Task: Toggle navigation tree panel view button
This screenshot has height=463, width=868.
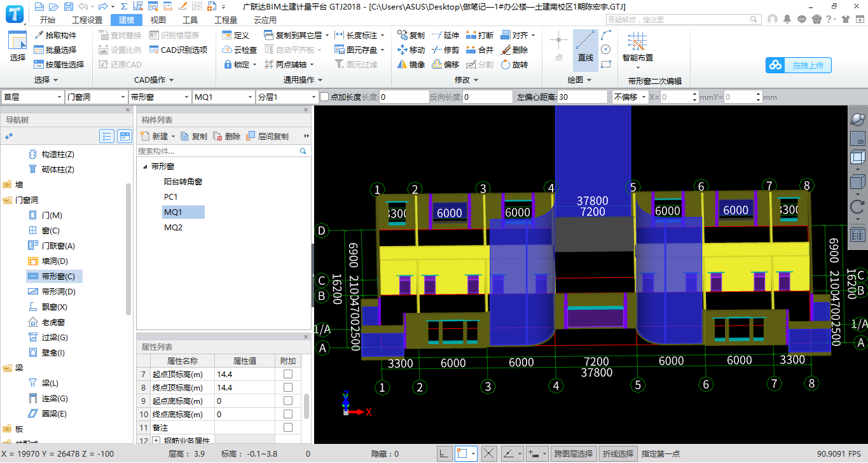Action: point(125,136)
